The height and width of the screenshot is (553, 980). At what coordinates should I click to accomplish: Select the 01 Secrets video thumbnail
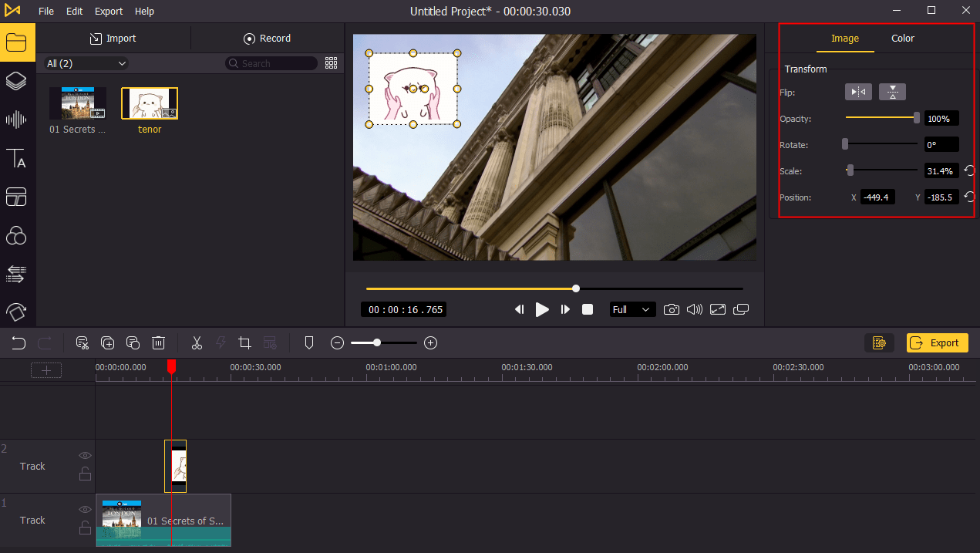(x=78, y=103)
